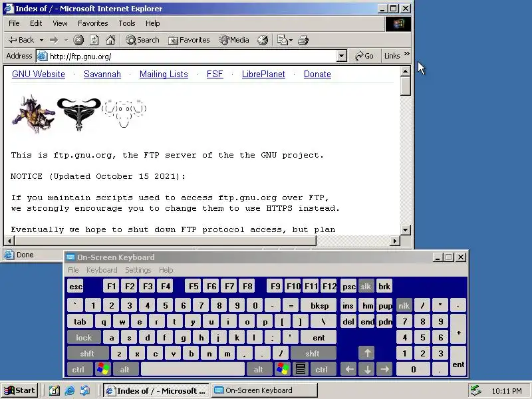The height and width of the screenshot is (399, 532).
Task: Toggle the left shft key on the keyboard
Action: pyautogui.click(x=88, y=354)
